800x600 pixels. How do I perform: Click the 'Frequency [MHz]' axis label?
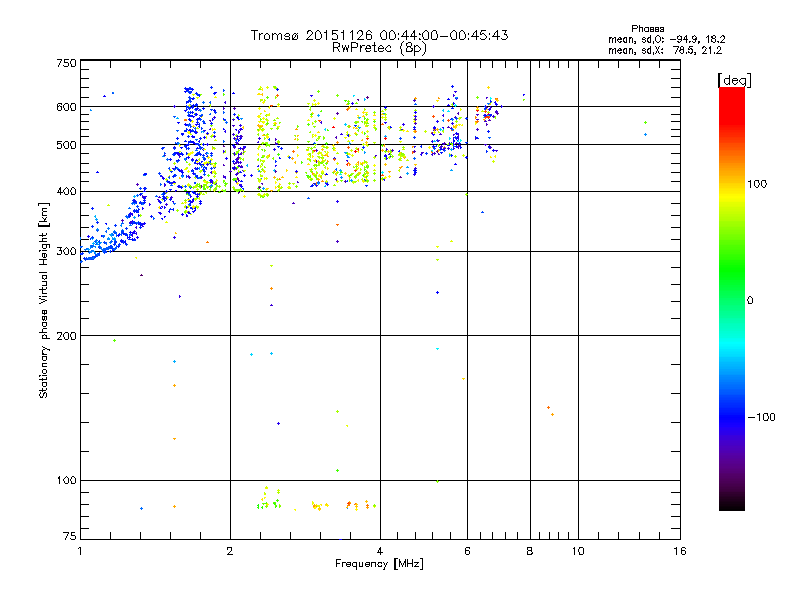[x=379, y=564]
